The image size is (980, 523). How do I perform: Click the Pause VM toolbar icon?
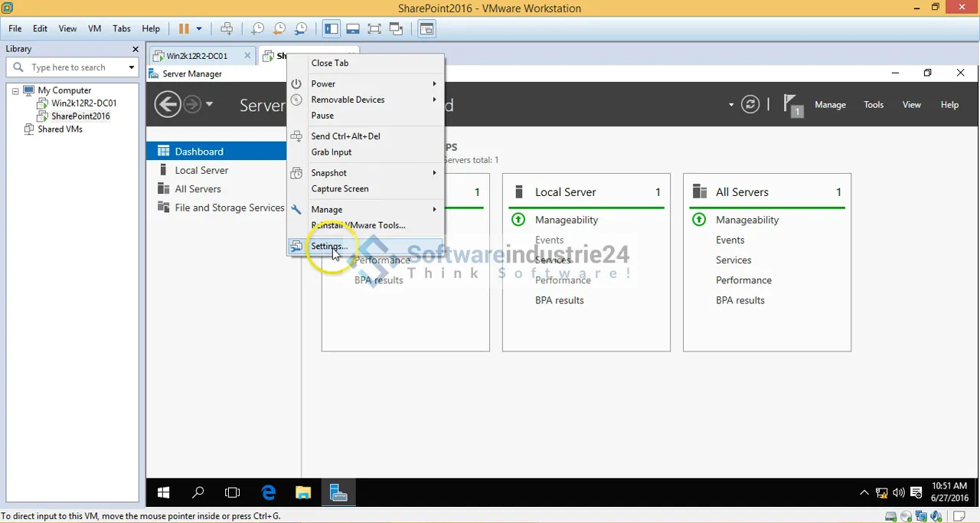(184, 29)
